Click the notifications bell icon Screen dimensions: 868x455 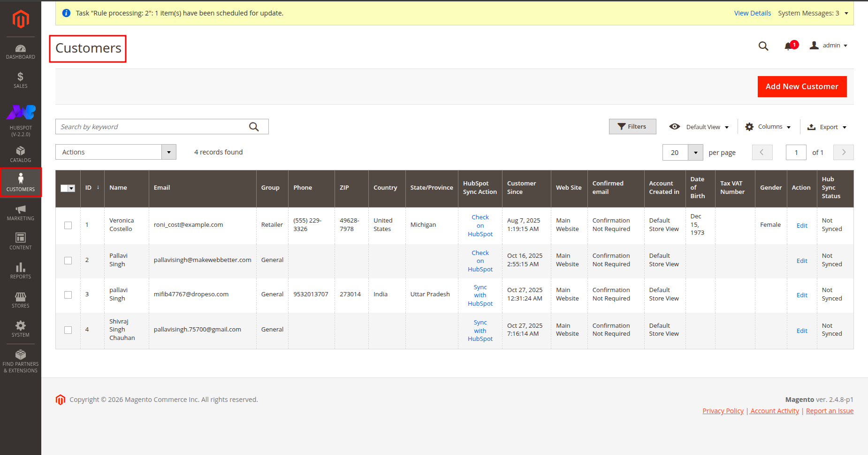click(788, 46)
